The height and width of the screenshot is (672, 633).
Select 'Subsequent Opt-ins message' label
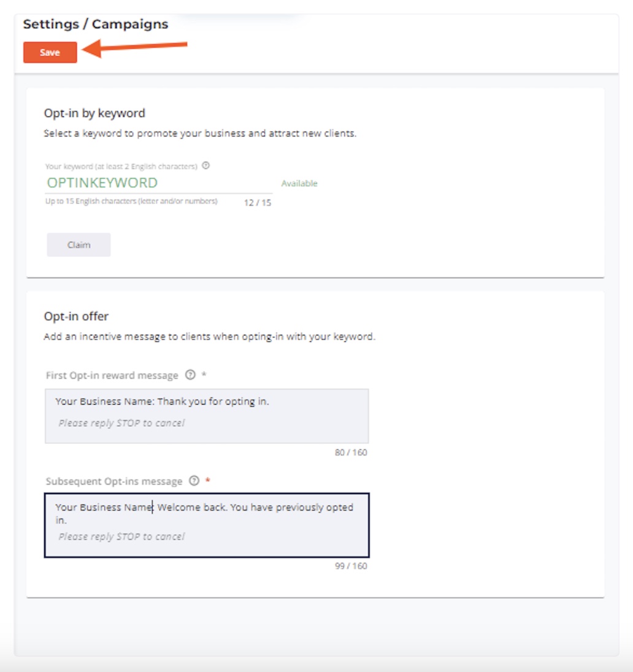click(x=114, y=481)
